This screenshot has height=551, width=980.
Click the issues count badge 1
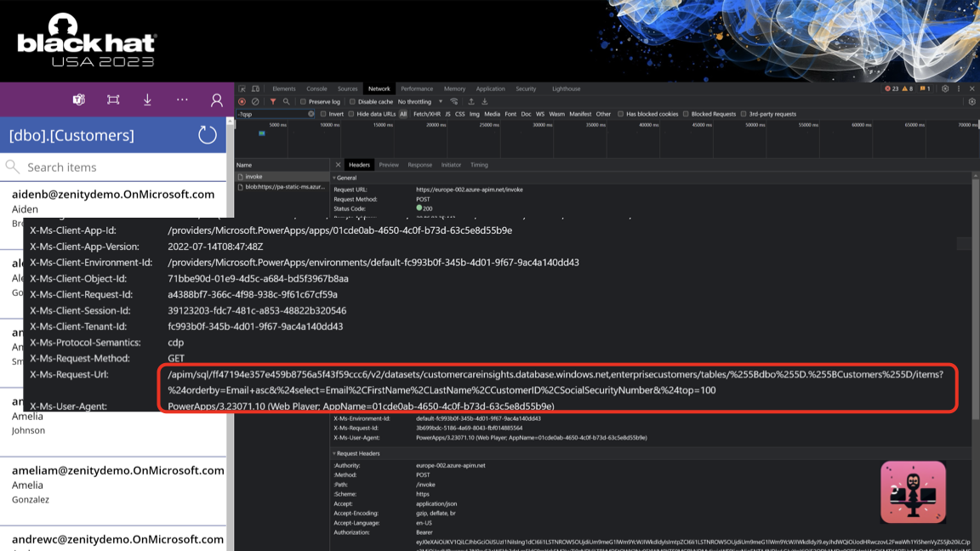click(x=925, y=88)
